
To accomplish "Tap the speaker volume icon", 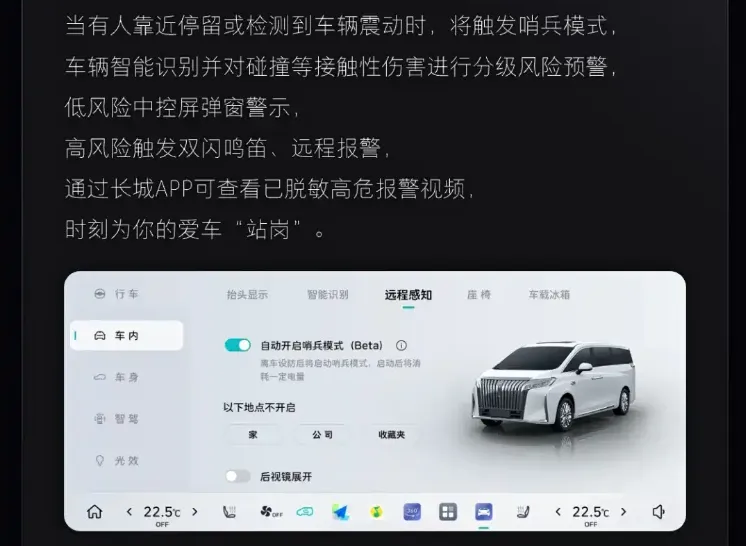I will point(658,512).
